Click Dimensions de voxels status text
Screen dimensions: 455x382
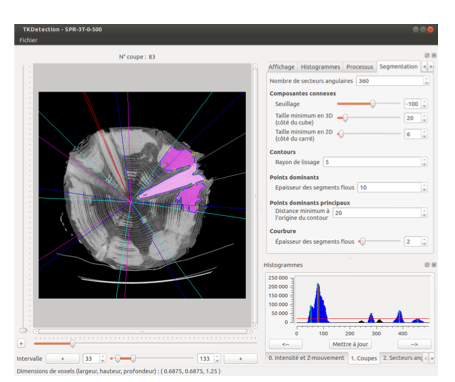(119, 371)
